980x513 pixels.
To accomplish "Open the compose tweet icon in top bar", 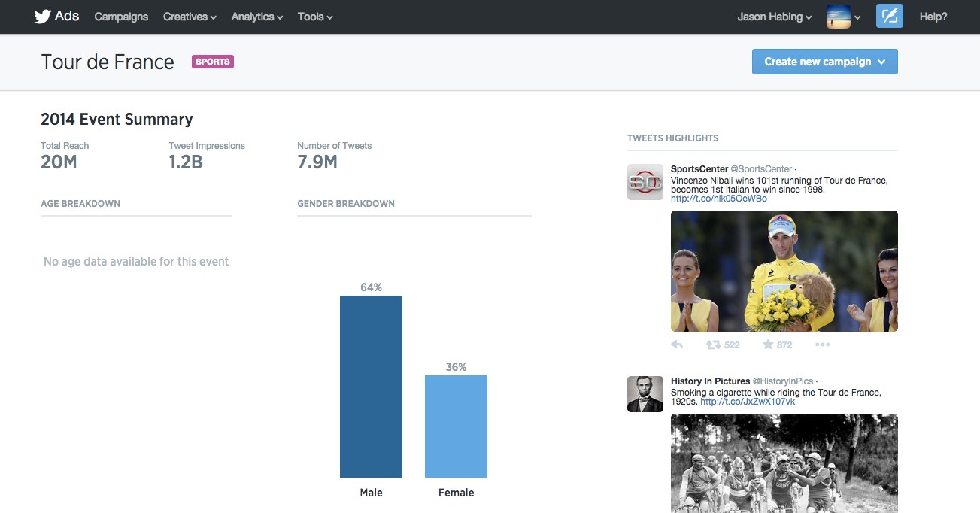I will 889,16.
